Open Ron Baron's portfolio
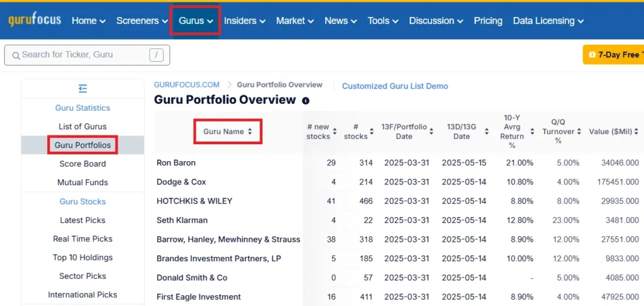 [x=176, y=163]
